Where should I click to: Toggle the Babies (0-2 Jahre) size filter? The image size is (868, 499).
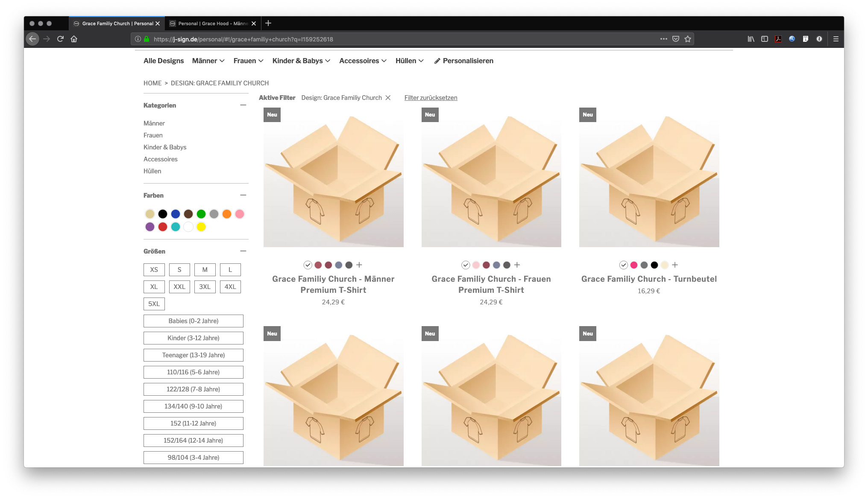(193, 321)
